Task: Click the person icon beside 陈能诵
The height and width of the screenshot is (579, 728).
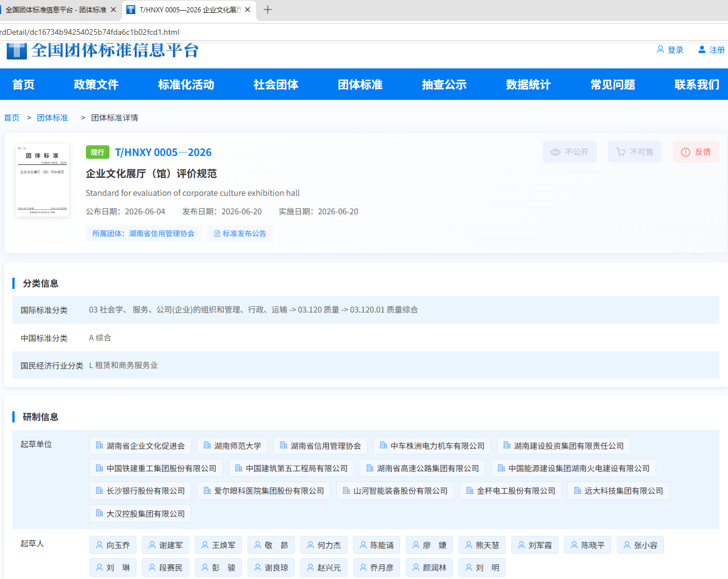Action: click(363, 545)
